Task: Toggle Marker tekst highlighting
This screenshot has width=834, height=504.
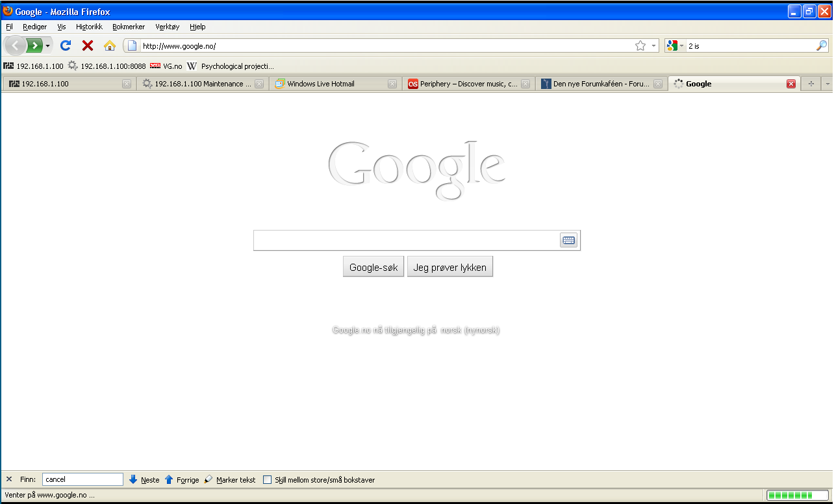Action: pos(230,479)
